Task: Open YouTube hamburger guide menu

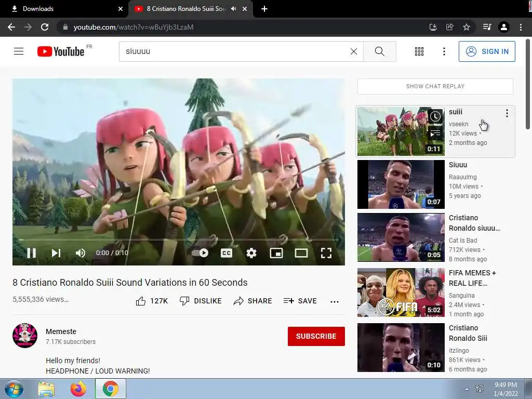Action: tap(19, 51)
